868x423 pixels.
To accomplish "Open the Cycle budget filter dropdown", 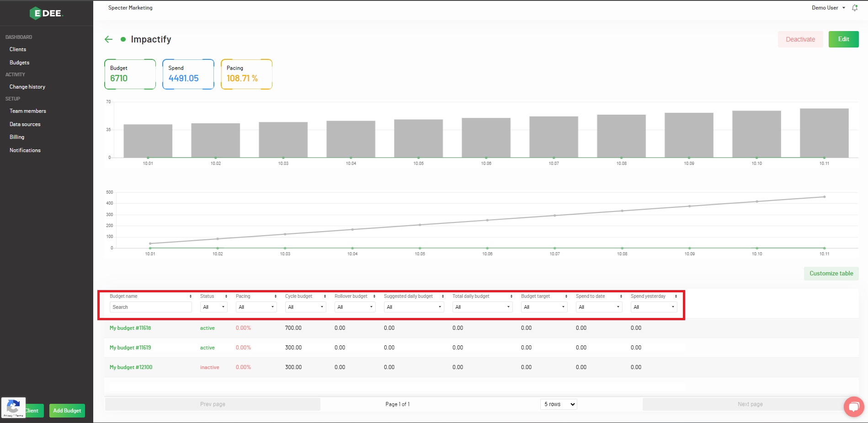I will click(x=306, y=307).
